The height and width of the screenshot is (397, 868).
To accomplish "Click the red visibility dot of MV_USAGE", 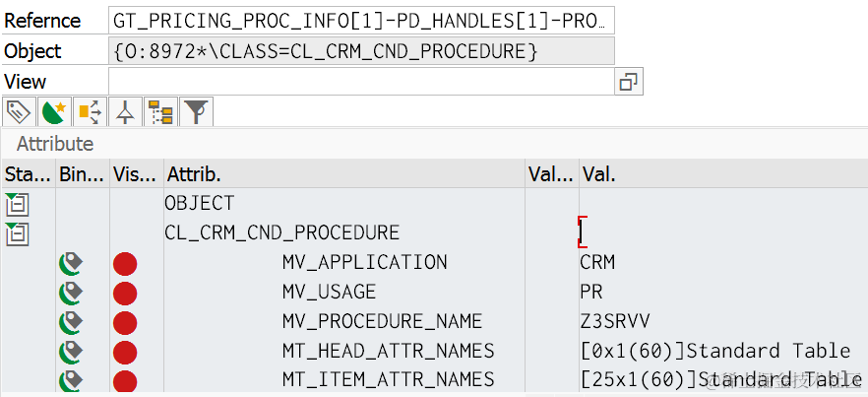I will 125,294.
